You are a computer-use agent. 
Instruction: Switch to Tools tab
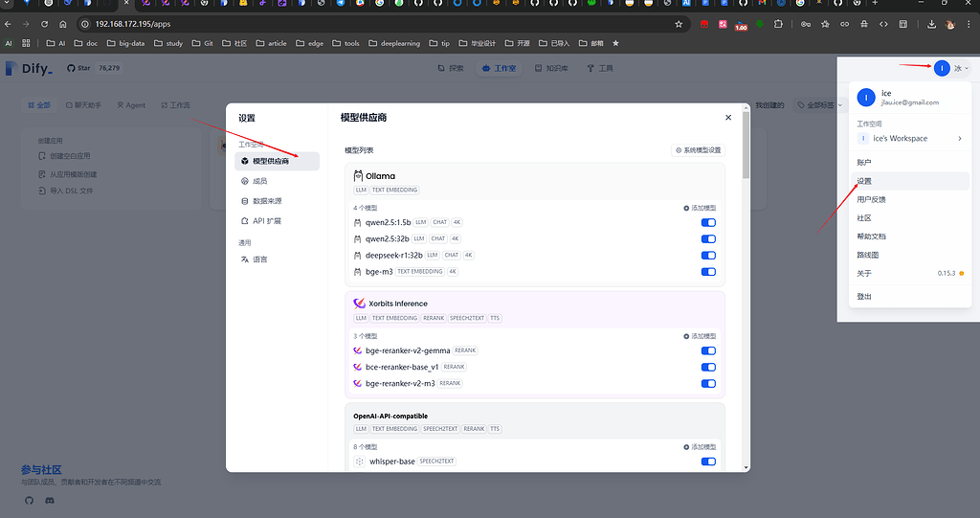[x=599, y=68]
